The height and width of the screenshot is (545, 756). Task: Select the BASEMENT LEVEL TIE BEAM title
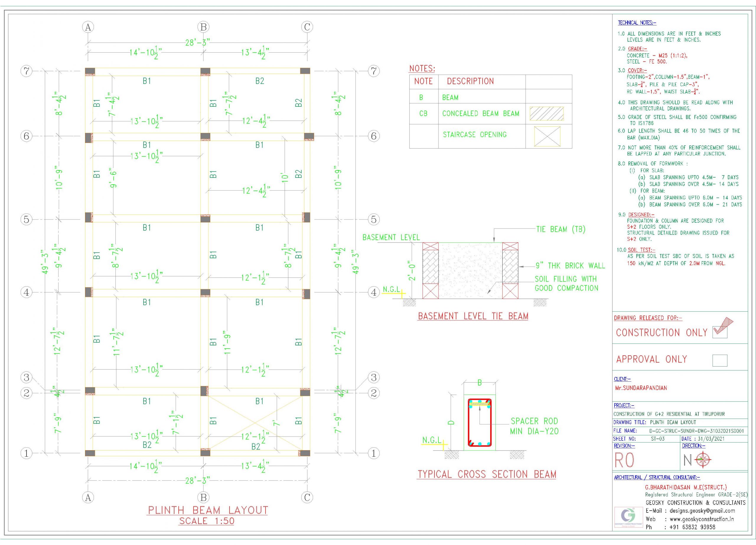pyautogui.click(x=473, y=316)
